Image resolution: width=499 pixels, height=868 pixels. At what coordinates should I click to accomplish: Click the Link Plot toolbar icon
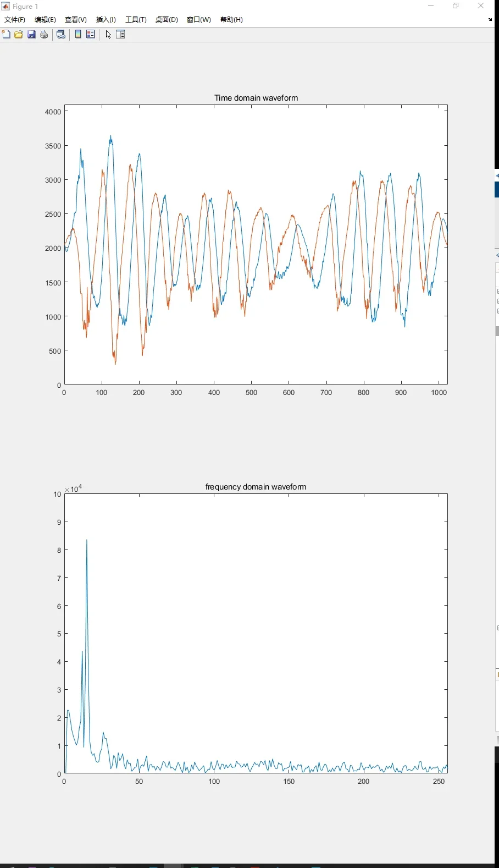62,34
